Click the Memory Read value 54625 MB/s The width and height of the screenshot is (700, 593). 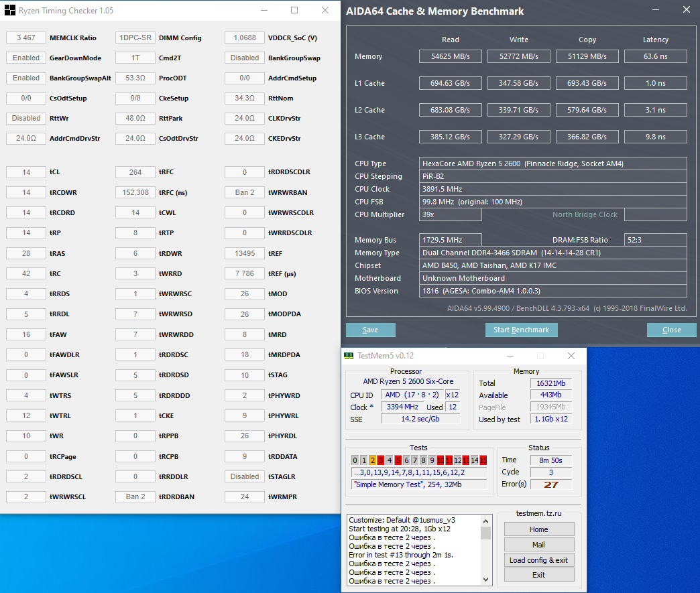(451, 57)
